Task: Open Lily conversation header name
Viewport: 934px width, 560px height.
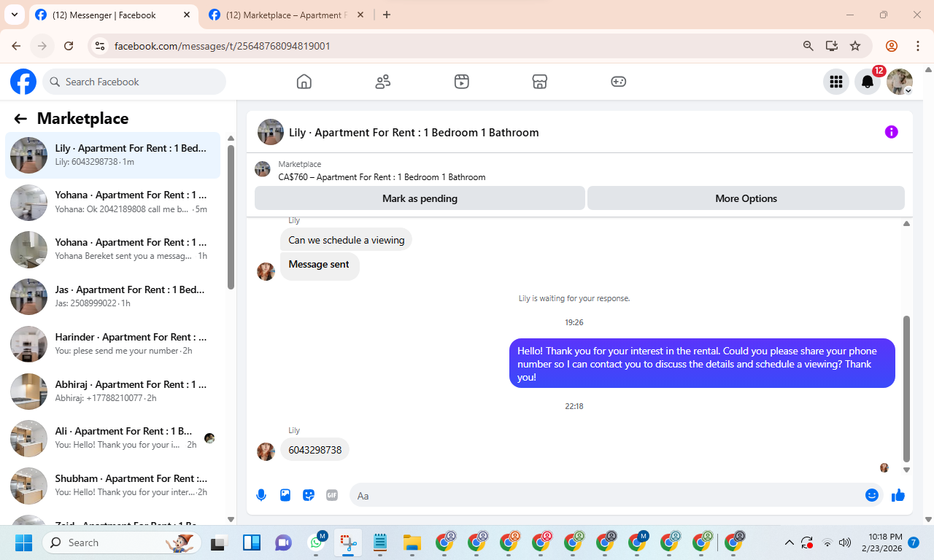Action: (x=414, y=133)
